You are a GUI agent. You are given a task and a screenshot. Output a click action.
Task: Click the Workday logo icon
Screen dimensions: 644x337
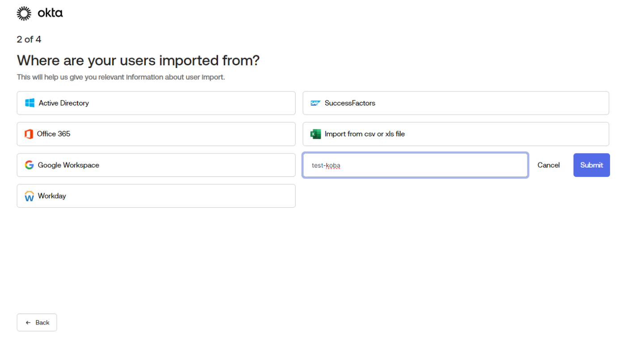30,196
